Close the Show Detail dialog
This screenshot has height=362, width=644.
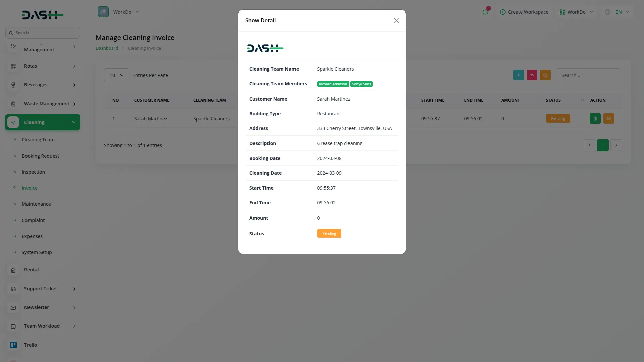396,21
